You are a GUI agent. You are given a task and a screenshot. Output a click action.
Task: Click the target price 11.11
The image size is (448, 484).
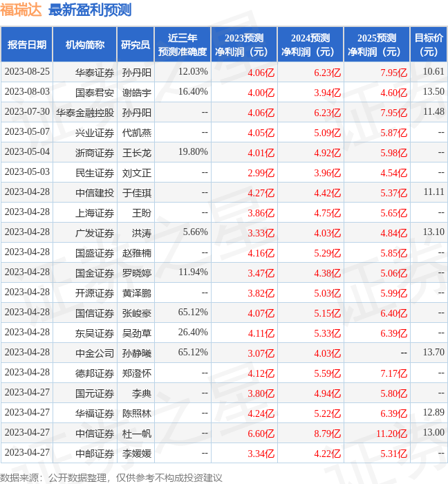pyautogui.click(x=433, y=192)
